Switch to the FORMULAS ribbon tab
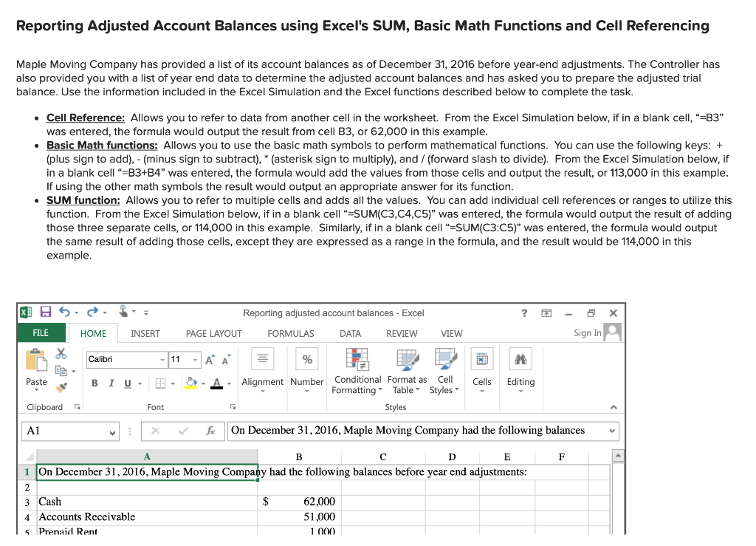 (291, 333)
